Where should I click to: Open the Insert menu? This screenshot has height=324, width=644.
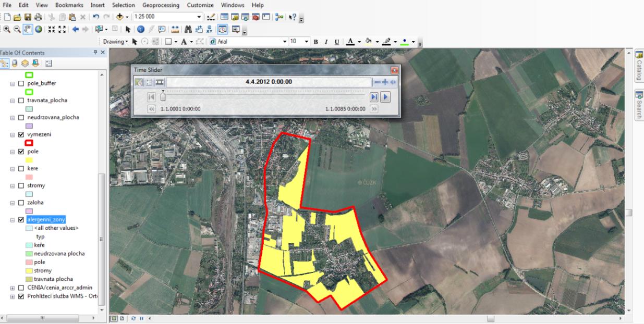coord(99,5)
